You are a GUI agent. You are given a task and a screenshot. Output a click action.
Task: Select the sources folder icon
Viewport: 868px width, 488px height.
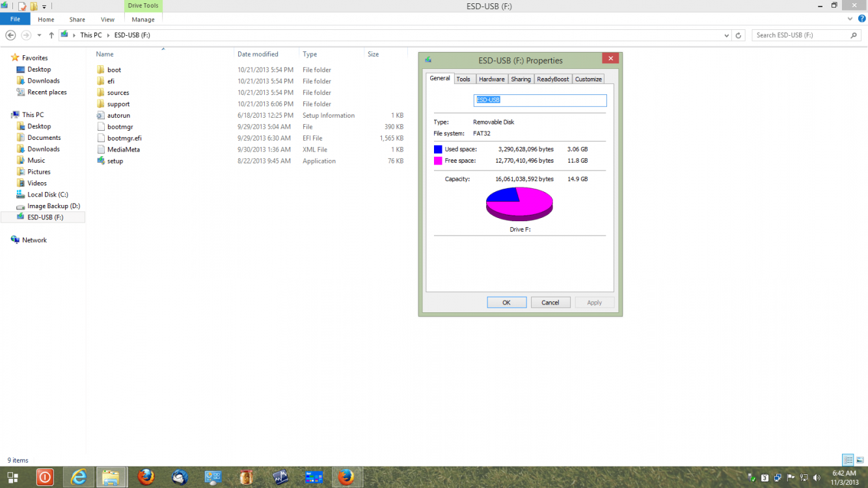tap(101, 92)
